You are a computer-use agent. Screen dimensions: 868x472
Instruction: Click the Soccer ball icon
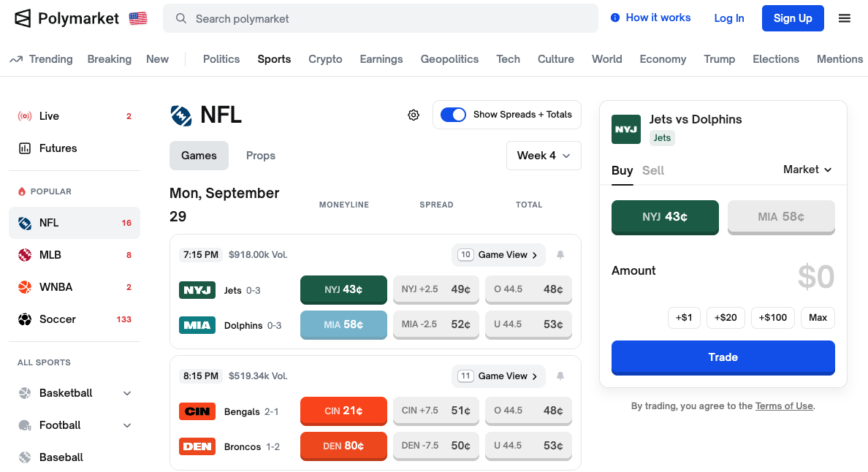click(x=24, y=319)
